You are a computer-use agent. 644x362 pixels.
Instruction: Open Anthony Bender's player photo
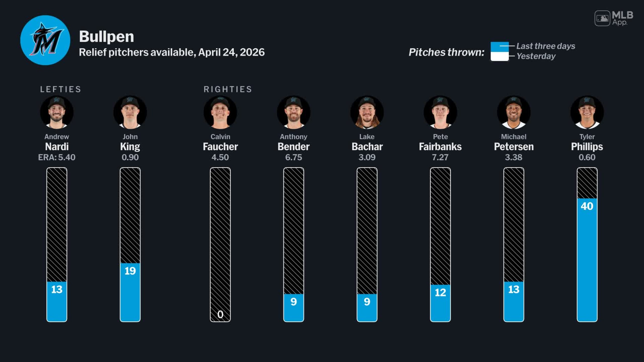point(294,112)
